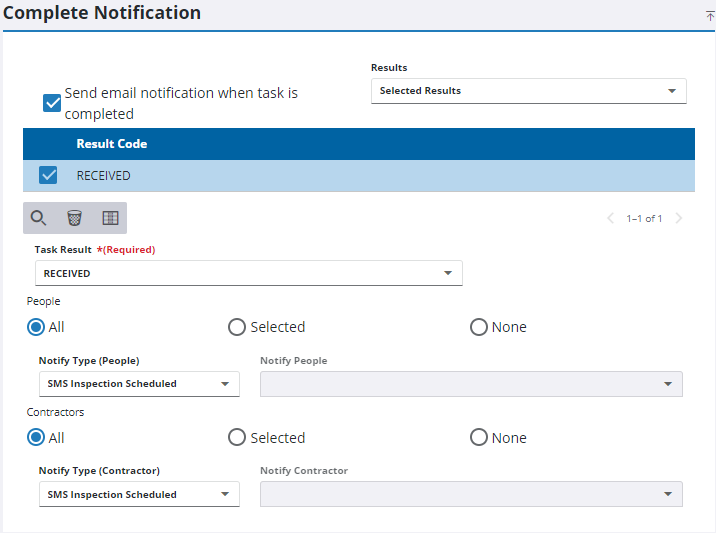
Task: Click the trash delete icon
Action: tap(75, 218)
